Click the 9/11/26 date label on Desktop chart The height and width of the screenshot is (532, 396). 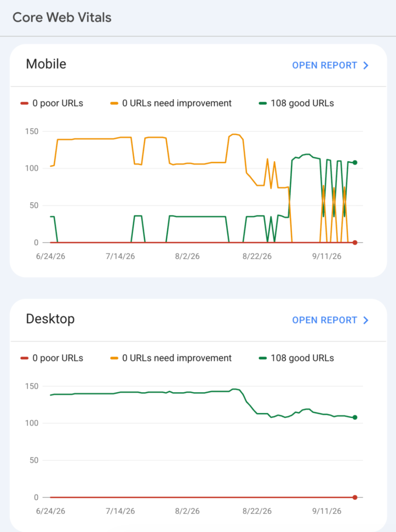[327, 511]
